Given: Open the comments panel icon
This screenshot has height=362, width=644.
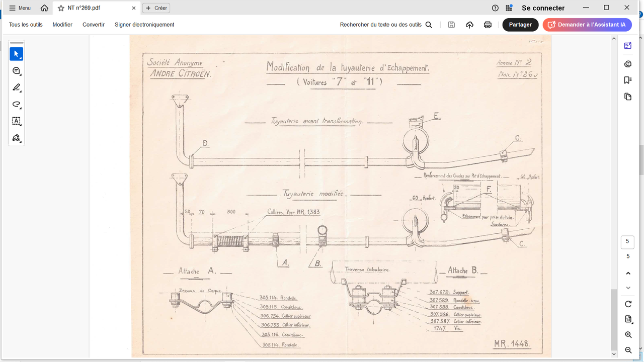Looking at the screenshot, I should 627,64.
